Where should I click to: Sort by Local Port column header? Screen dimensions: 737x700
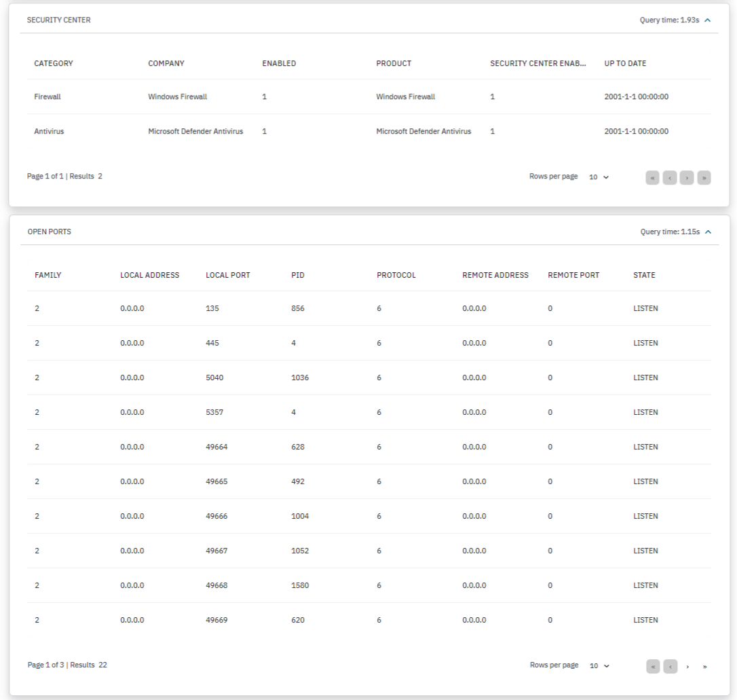click(x=228, y=275)
